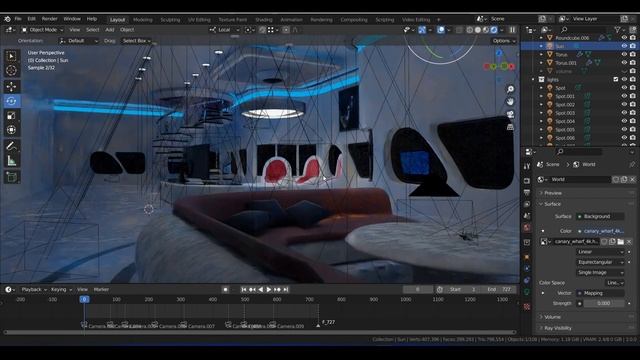Select the Select Box tool in toolbar
The image size is (640, 360).
point(11,56)
